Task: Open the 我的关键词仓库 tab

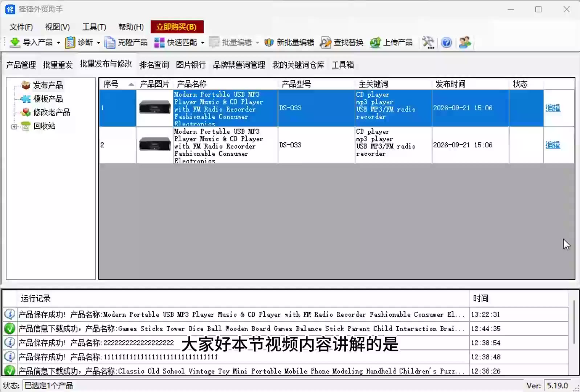Action: tap(298, 65)
